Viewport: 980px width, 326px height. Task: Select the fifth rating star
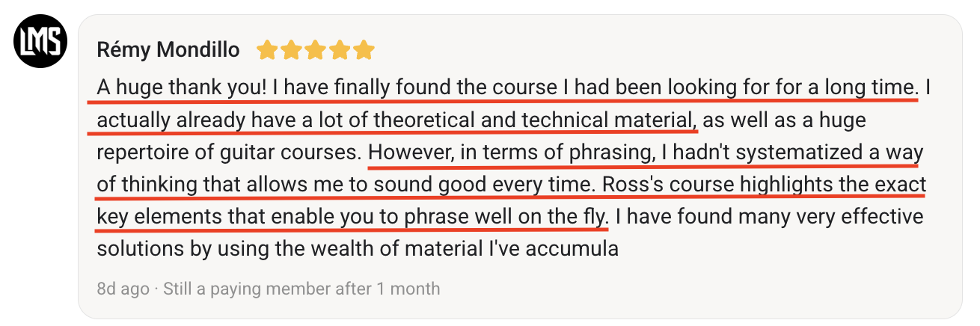(x=364, y=50)
